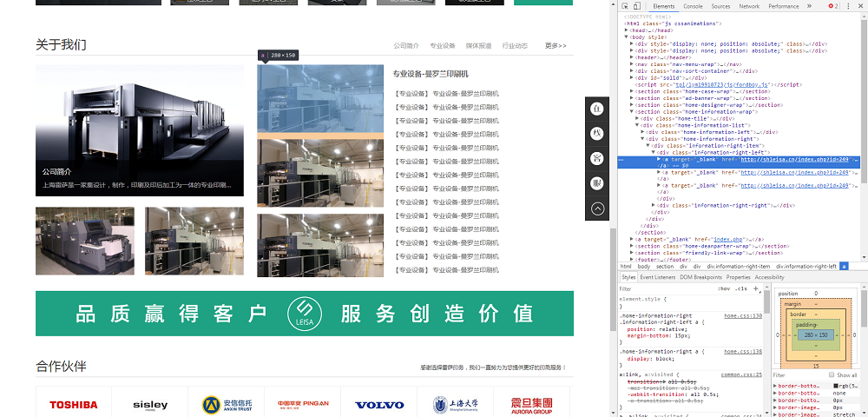This screenshot has width=868, height=417.
Task: Click the 上海大学 partner logo
Action: pyautogui.click(x=456, y=405)
